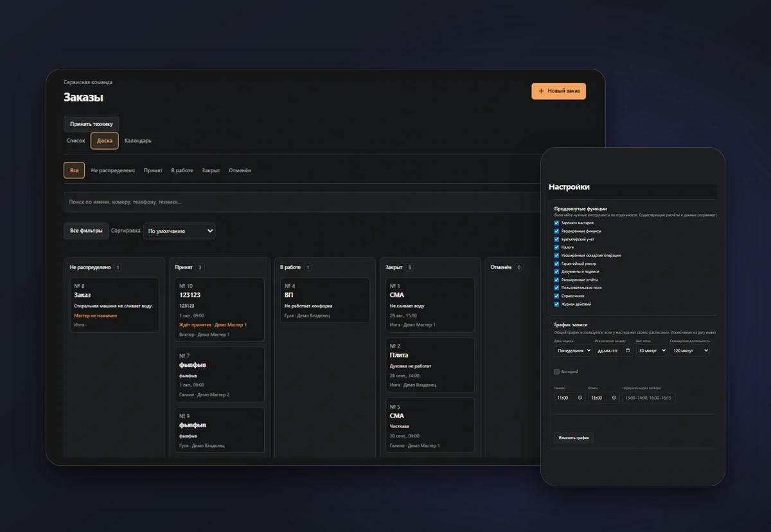Click Конец time field showing 16:00
This screenshot has height=532, width=771.
pyautogui.click(x=603, y=398)
